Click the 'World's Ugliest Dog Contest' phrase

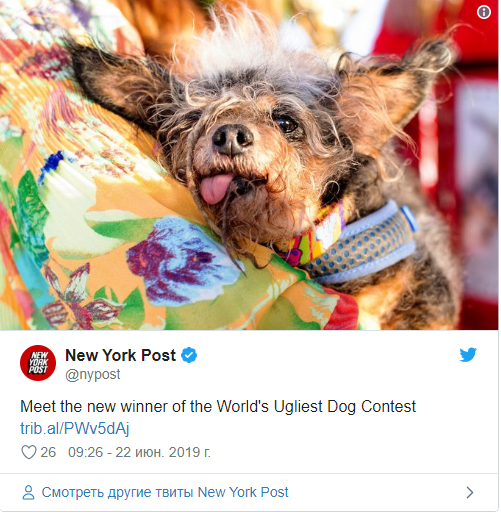(x=316, y=407)
